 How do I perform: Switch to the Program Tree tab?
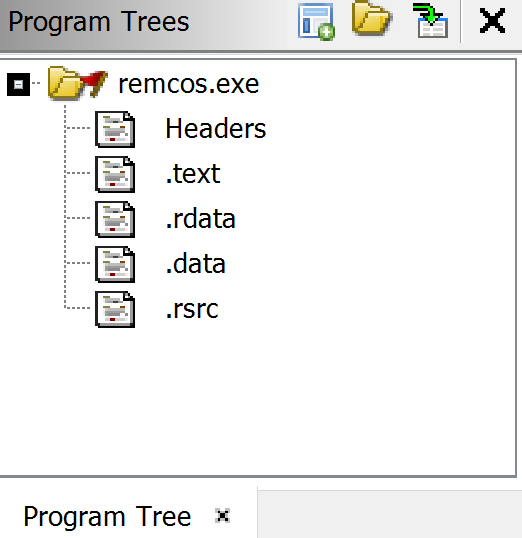click(x=107, y=516)
